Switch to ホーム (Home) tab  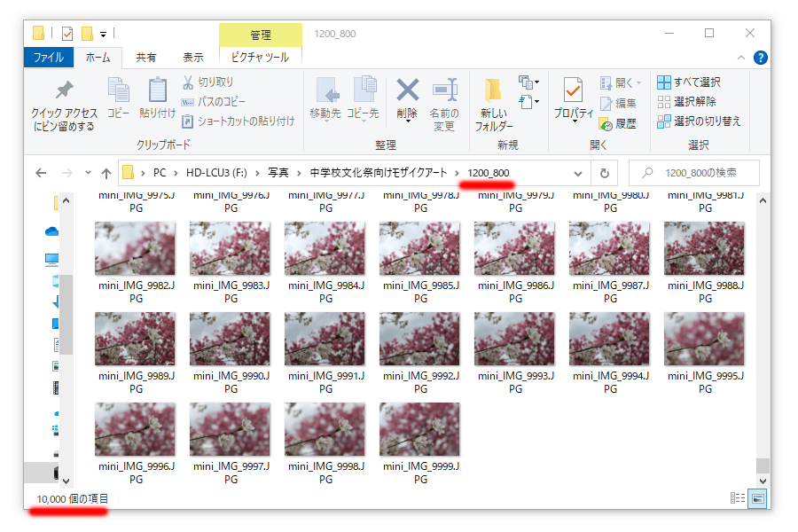(x=98, y=58)
